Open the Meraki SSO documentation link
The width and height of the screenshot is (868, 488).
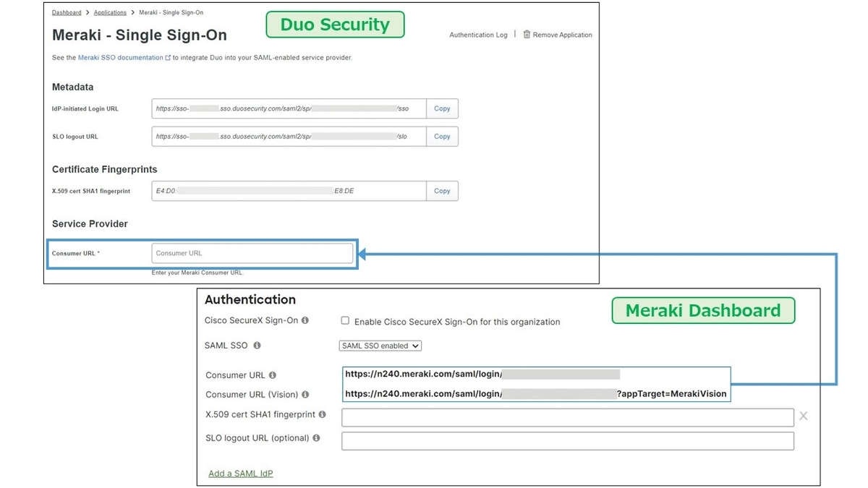click(121, 58)
